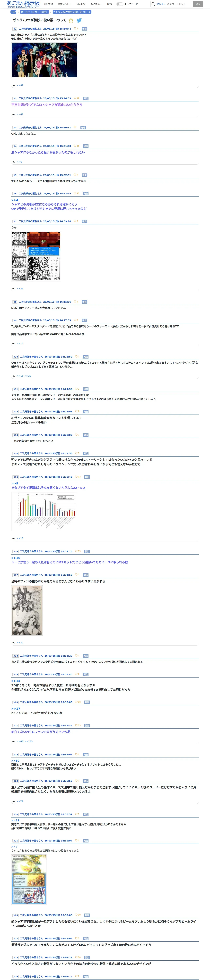The height and width of the screenshot is (980, 210).
Task: Click anchor >>9 in post 15
Action: (15, 483)
